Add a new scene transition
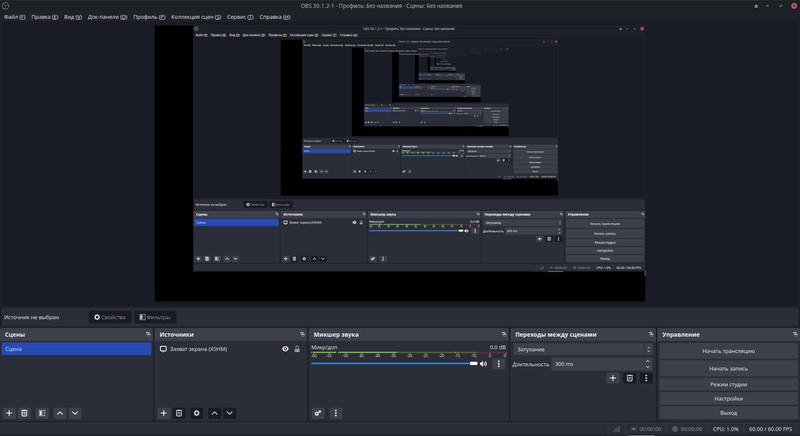 (x=613, y=378)
